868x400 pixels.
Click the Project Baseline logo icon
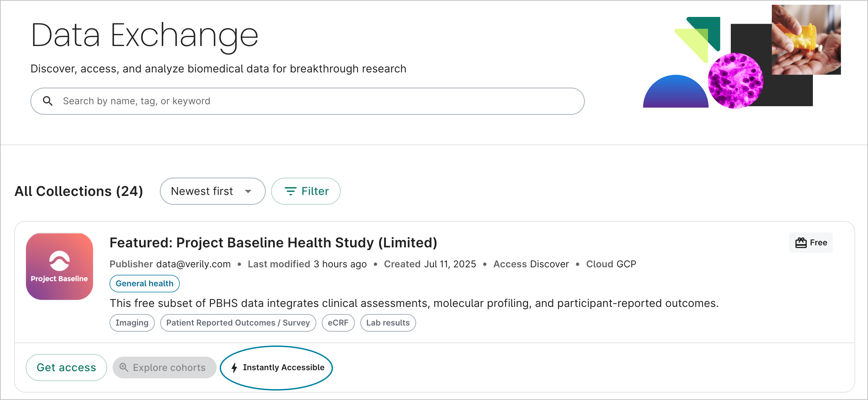pos(59,266)
